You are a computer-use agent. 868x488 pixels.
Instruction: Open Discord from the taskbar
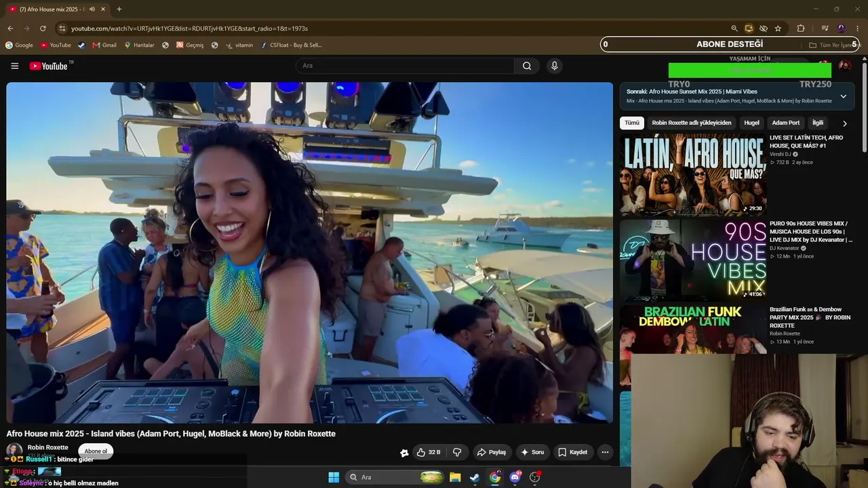pos(515,477)
